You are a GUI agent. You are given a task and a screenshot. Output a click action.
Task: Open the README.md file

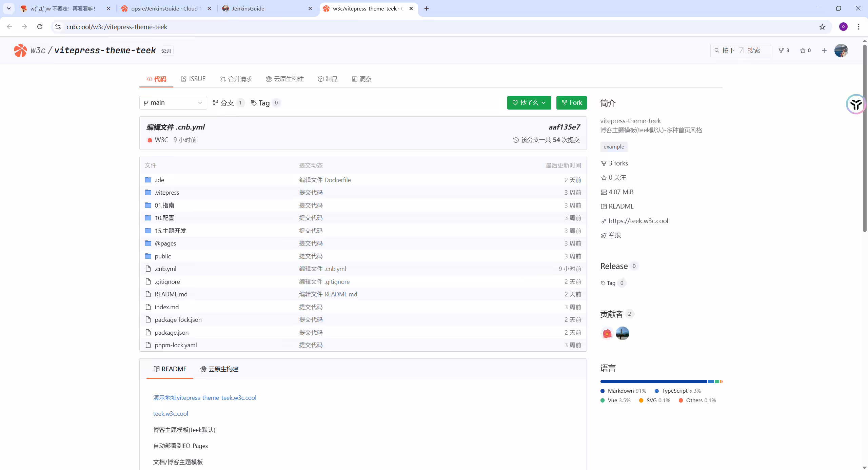171,294
